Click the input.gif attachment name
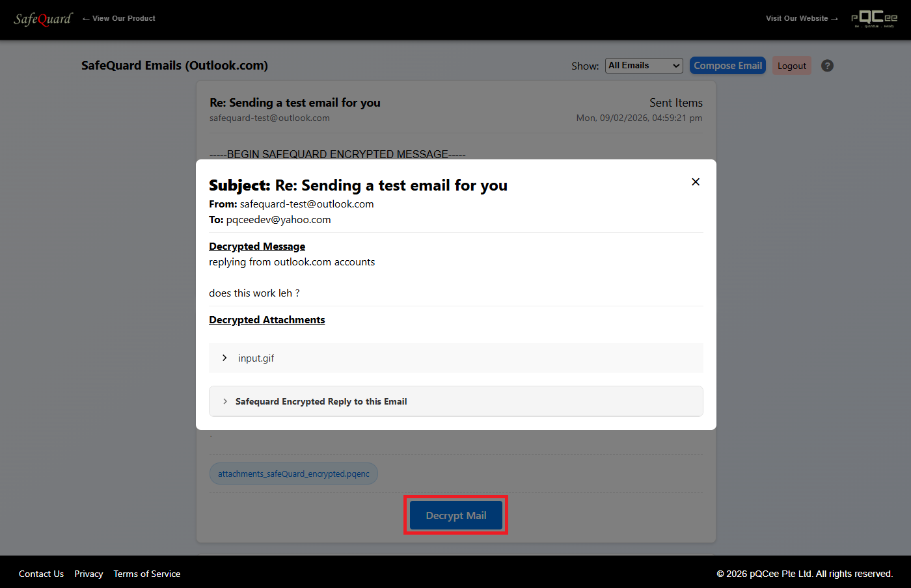This screenshot has height=588, width=911. click(x=256, y=358)
